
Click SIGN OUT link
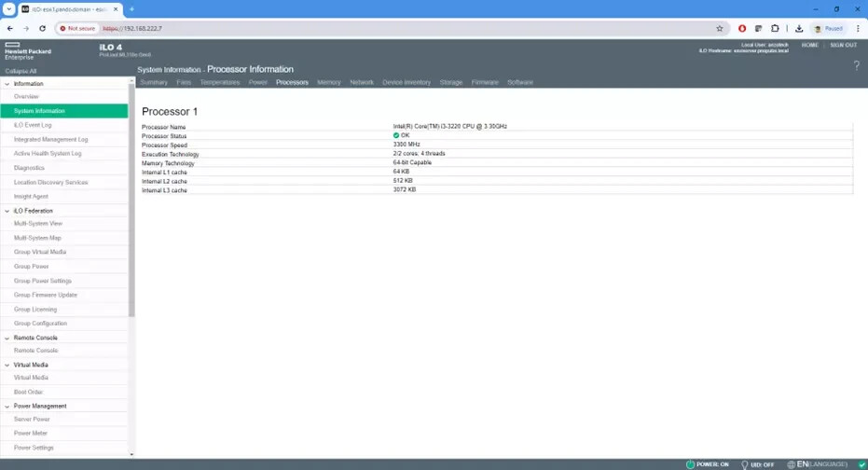(843, 45)
